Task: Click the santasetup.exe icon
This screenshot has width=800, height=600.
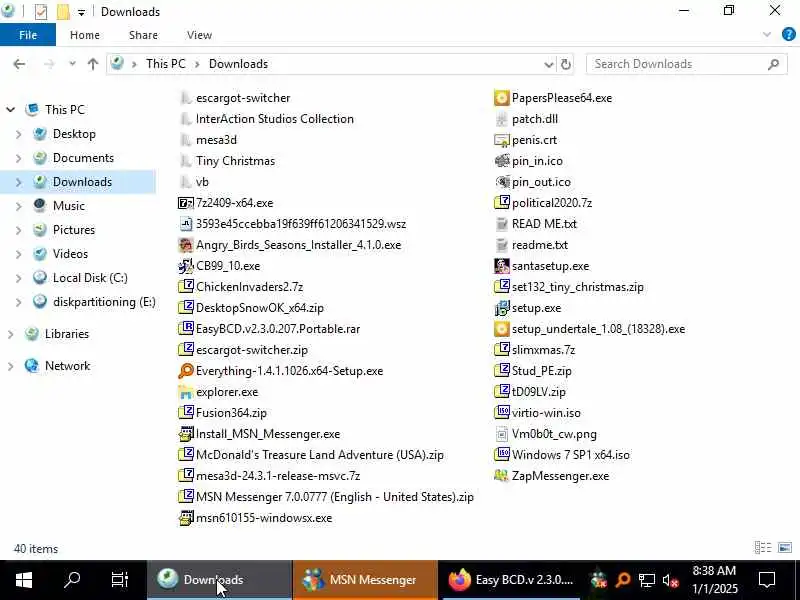Action: pyautogui.click(x=502, y=266)
